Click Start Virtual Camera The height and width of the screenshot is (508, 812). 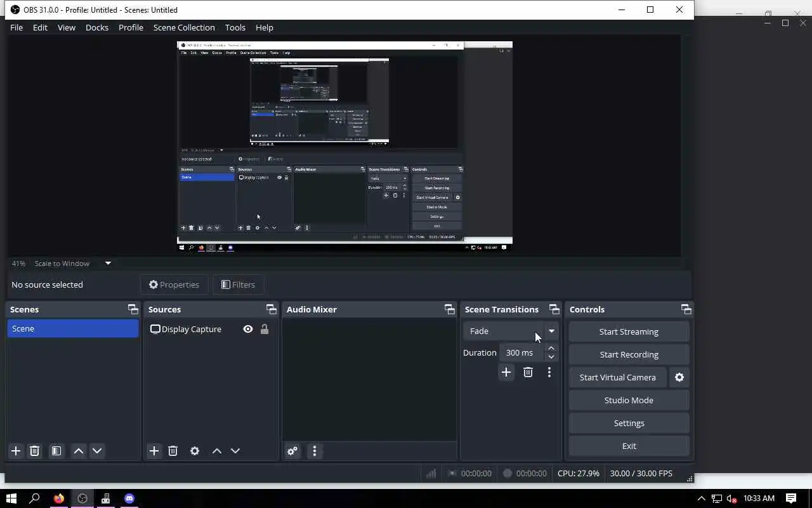tap(617, 377)
